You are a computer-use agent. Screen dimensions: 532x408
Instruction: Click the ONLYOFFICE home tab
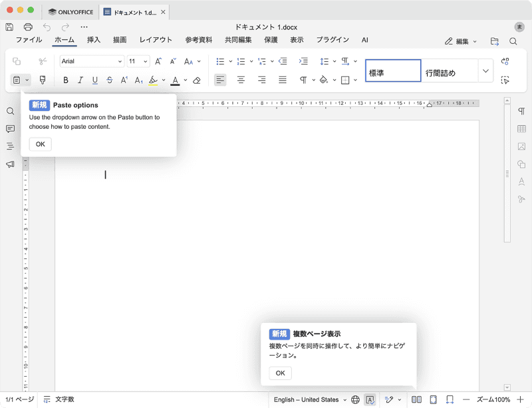(x=70, y=12)
